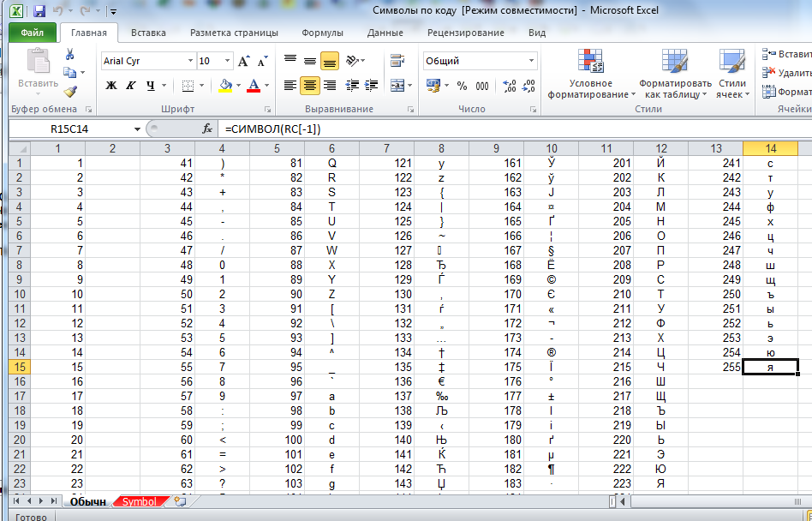Expand the Arial Cyr font name list
812x521 pixels.
190,61
